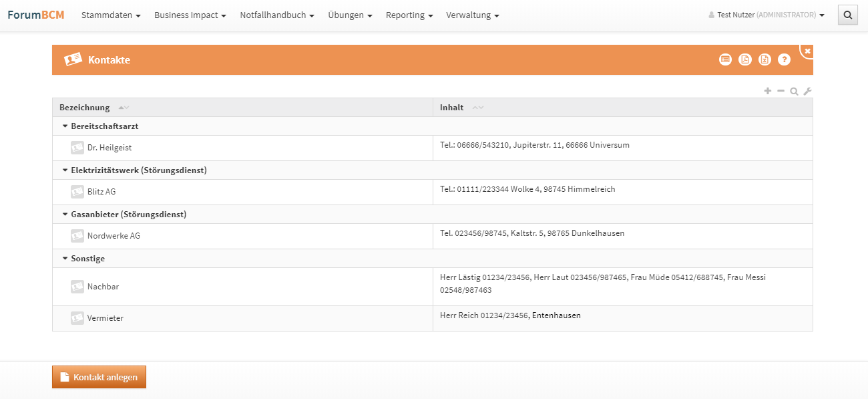Collapse the Sonstige group
Screen dimensions: 868x399
click(x=65, y=258)
